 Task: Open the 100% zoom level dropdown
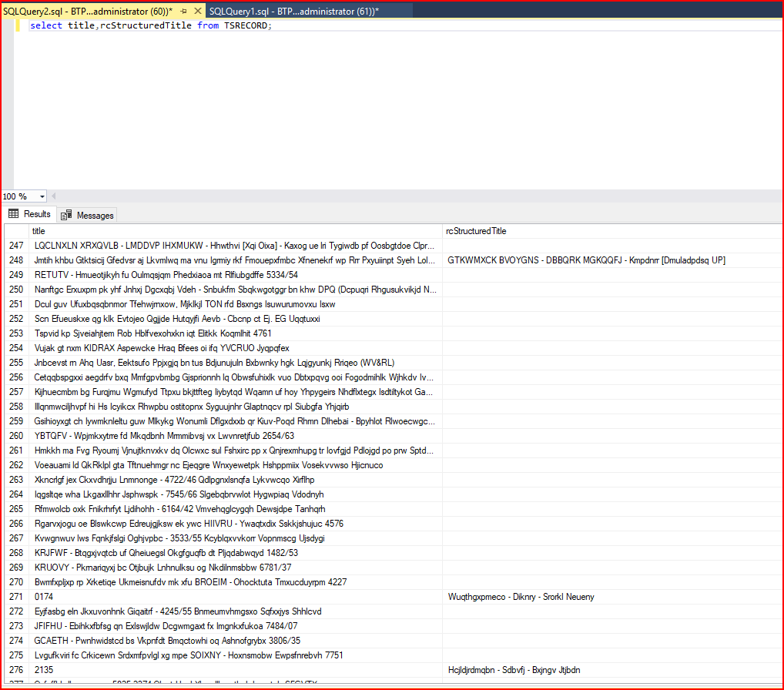click(42, 196)
